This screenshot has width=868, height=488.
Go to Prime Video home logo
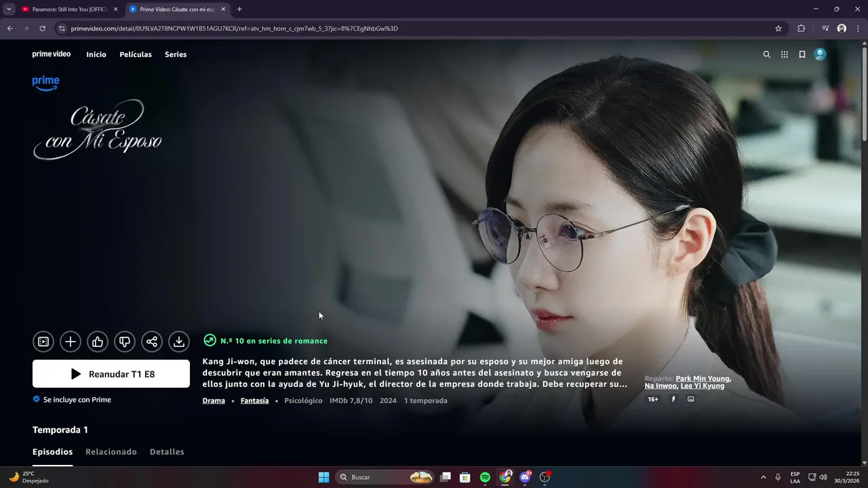(x=52, y=54)
